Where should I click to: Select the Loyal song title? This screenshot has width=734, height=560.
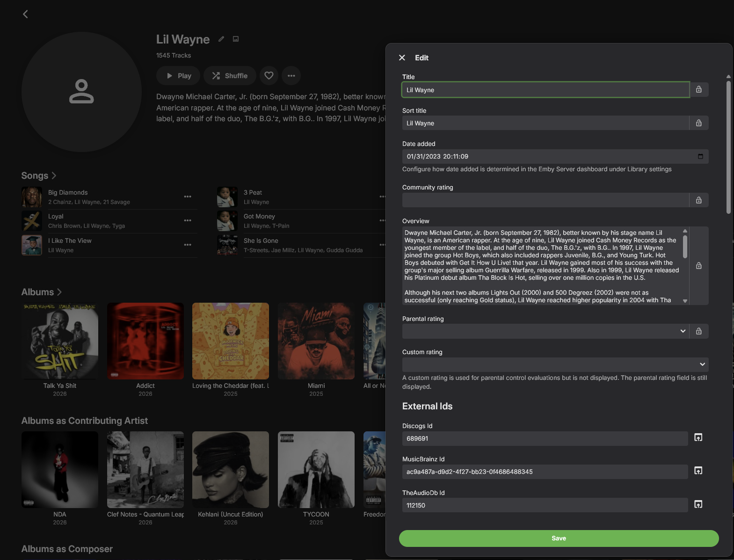tap(56, 216)
